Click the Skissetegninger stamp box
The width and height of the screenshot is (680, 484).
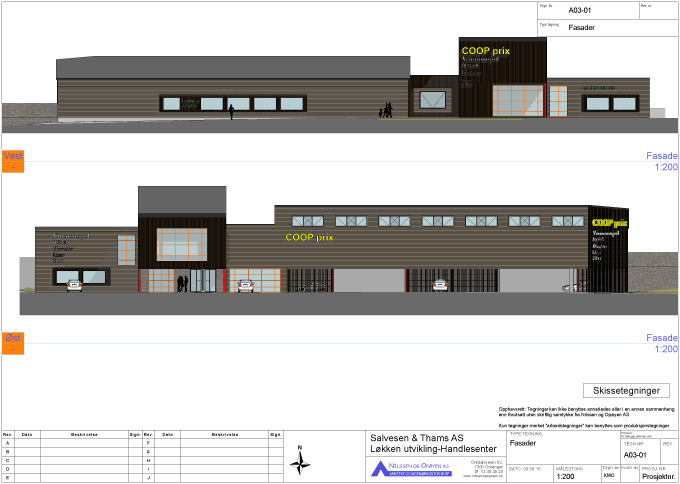point(626,390)
